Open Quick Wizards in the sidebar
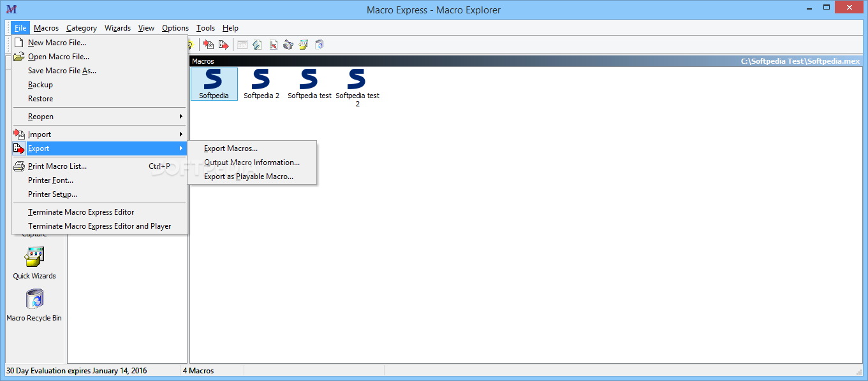The image size is (868, 381). tap(34, 263)
